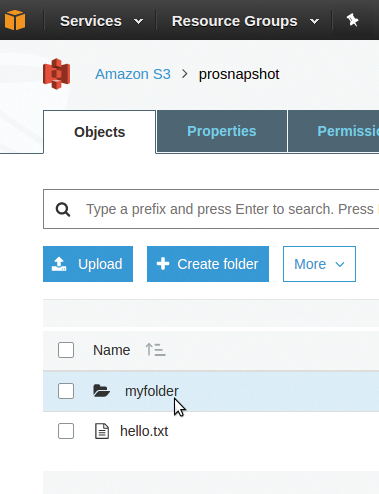Open the More actions dropdown
This screenshot has height=494, width=379.
tap(319, 264)
